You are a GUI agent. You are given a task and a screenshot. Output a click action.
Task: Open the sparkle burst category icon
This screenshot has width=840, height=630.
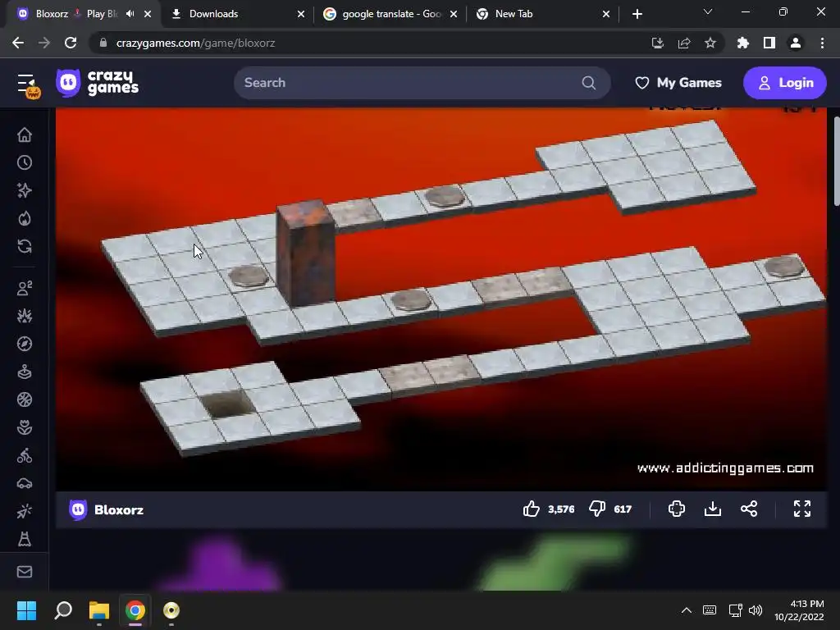(x=25, y=512)
